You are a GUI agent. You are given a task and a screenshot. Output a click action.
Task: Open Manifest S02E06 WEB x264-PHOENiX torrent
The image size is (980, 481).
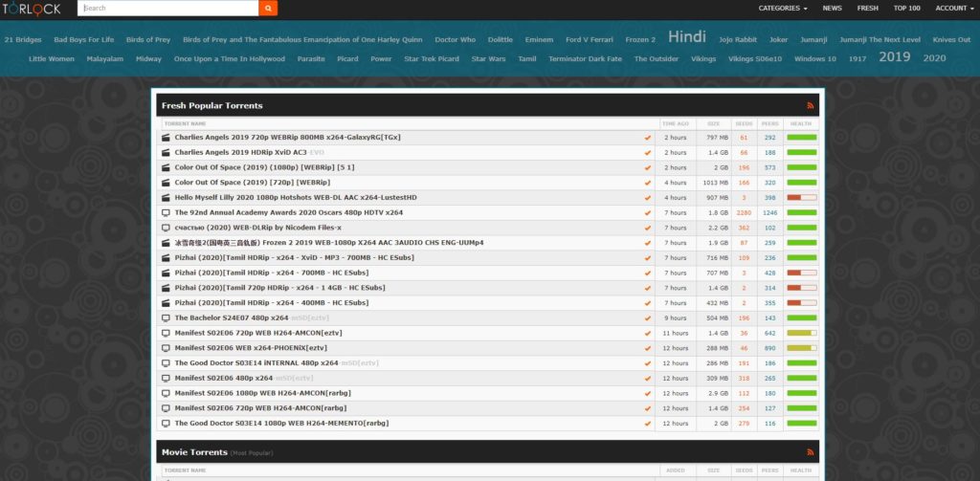pyautogui.click(x=251, y=348)
